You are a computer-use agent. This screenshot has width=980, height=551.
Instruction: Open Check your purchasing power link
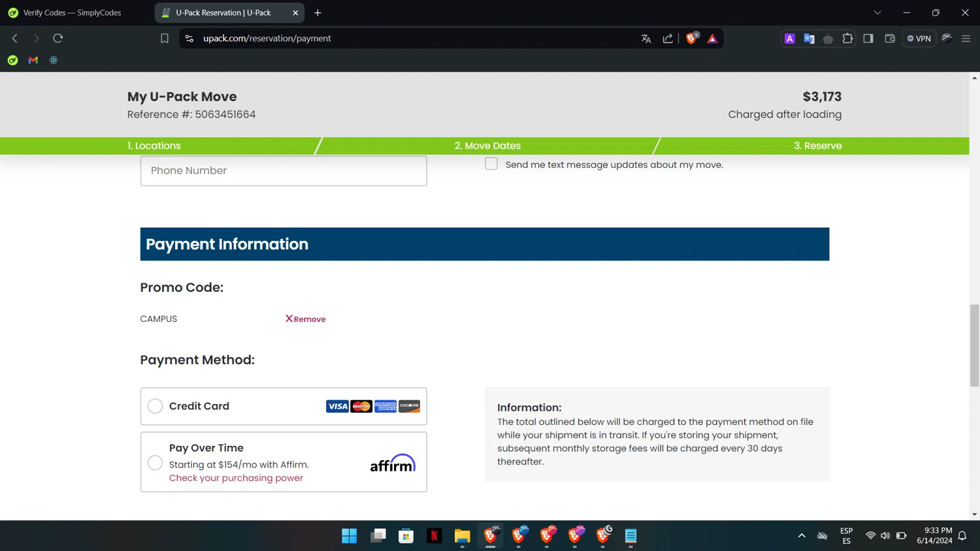[x=236, y=478]
